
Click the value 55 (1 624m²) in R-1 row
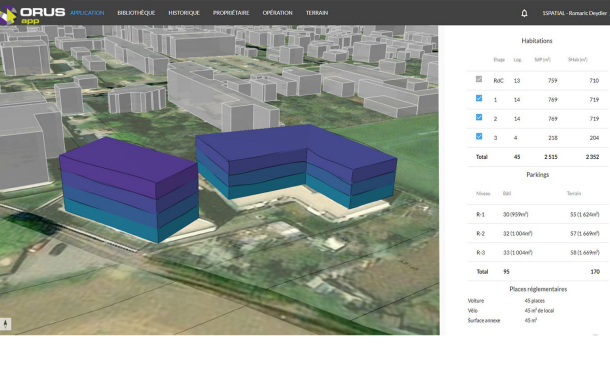(x=584, y=214)
